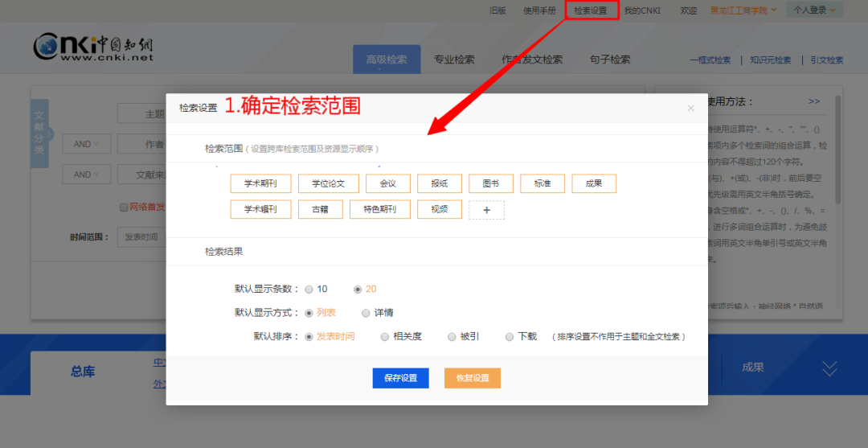Select 相关度 as default sort order
The width and height of the screenshot is (868, 448).
click(x=386, y=337)
